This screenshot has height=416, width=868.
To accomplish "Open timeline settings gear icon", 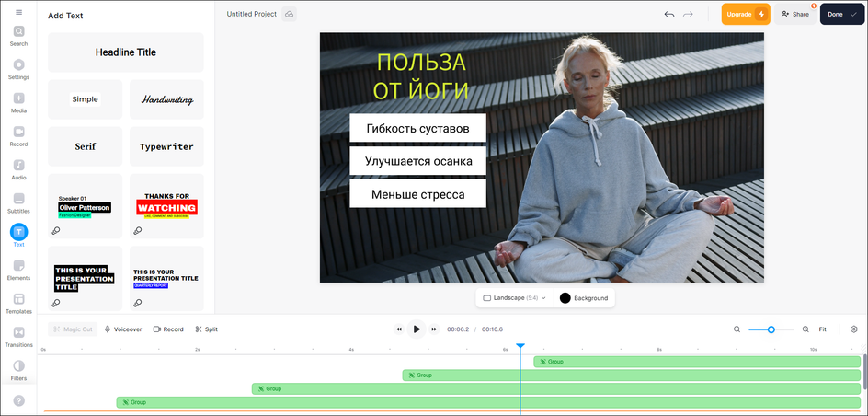I will [853, 329].
